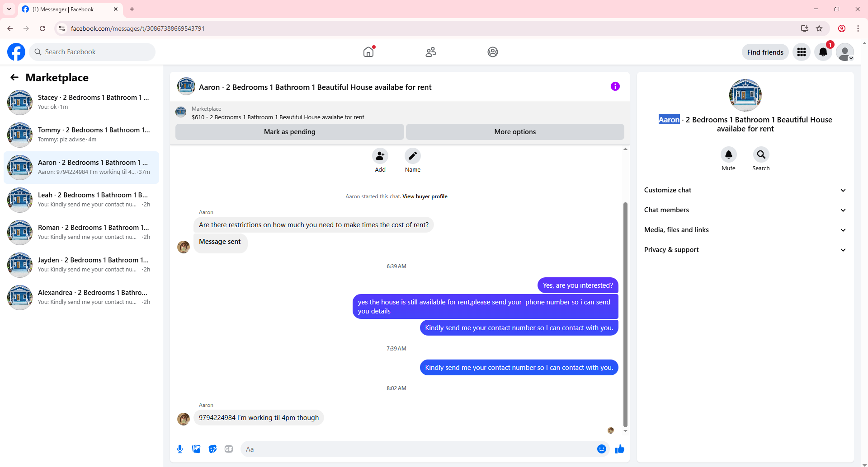The width and height of the screenshot is (868, 467).
Task: Open Roman's conversation
Action: coord(81,232)
